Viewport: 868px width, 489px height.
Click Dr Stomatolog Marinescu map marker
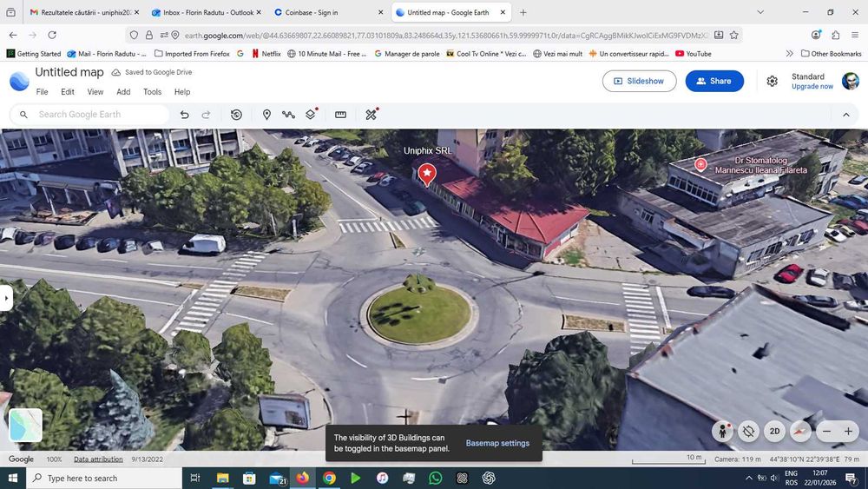pyautogui.click(x=700, y=164)
